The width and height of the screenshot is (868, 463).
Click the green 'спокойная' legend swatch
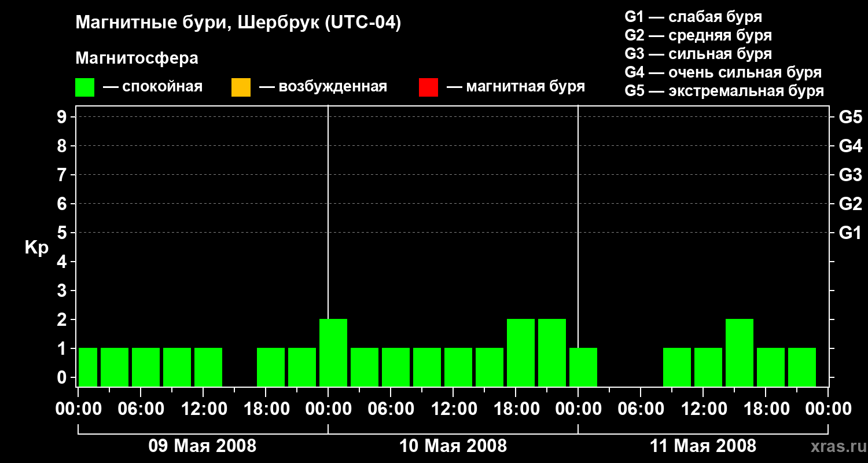point(84,87)
